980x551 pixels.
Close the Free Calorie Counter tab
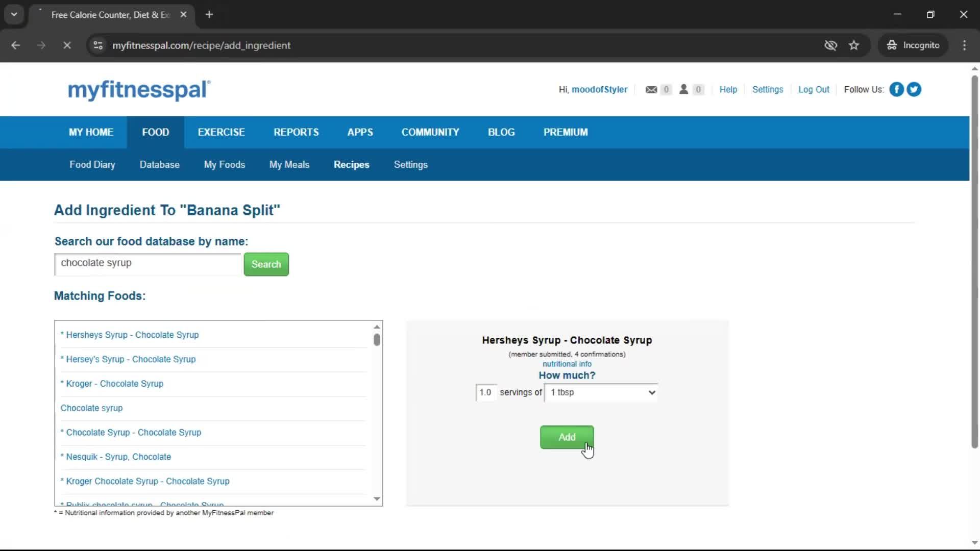pos(183,15)
